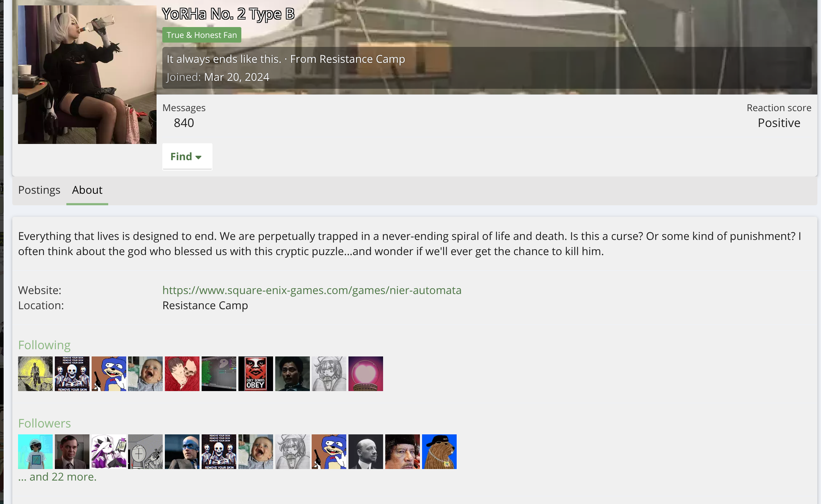The image size is (821, 504).
Task: Open the large profile avatar photo
Action: coord(87,75)
